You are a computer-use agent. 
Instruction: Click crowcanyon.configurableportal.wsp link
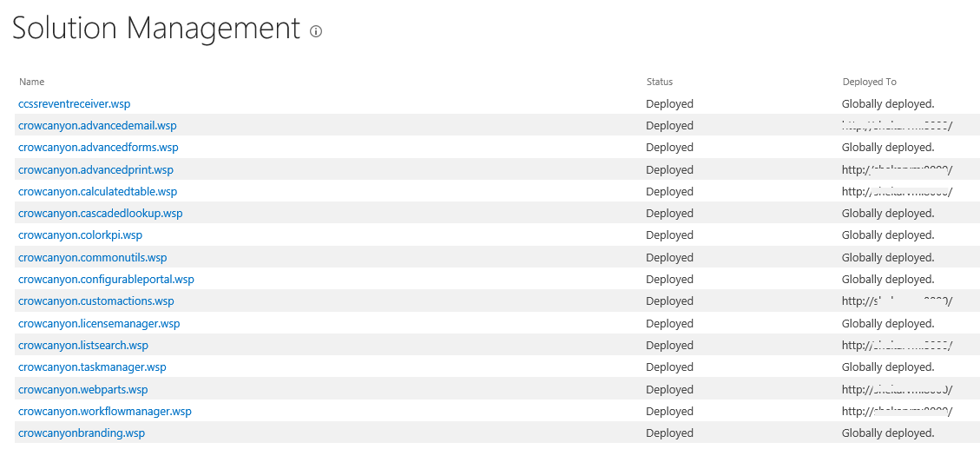pos(106,279)
